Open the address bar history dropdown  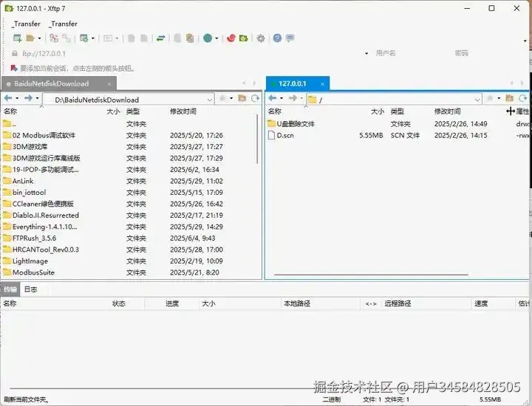(x=366, y=54)
